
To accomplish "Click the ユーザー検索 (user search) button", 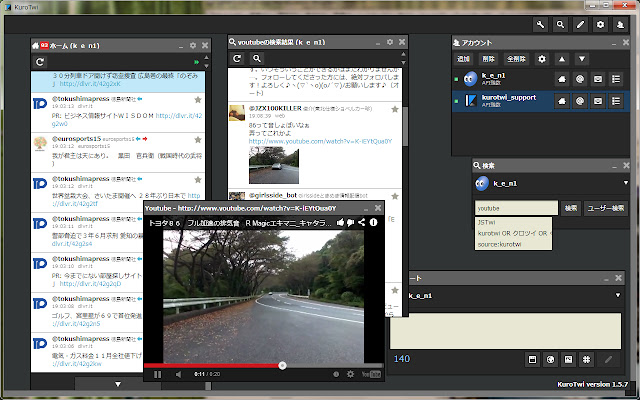I will tap(606, 207).
